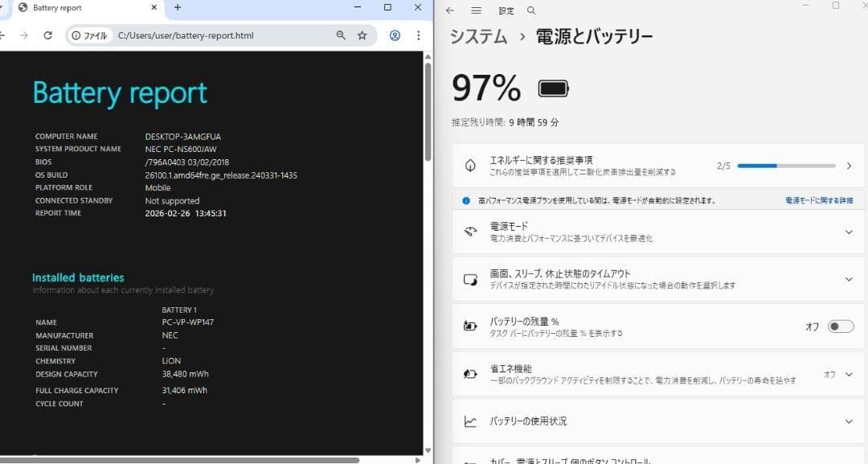The width and height of the screenshot is (868, 464).
Task: Click the 省エネ機能 battery leaf icon
Action: (x=471, y=374)
